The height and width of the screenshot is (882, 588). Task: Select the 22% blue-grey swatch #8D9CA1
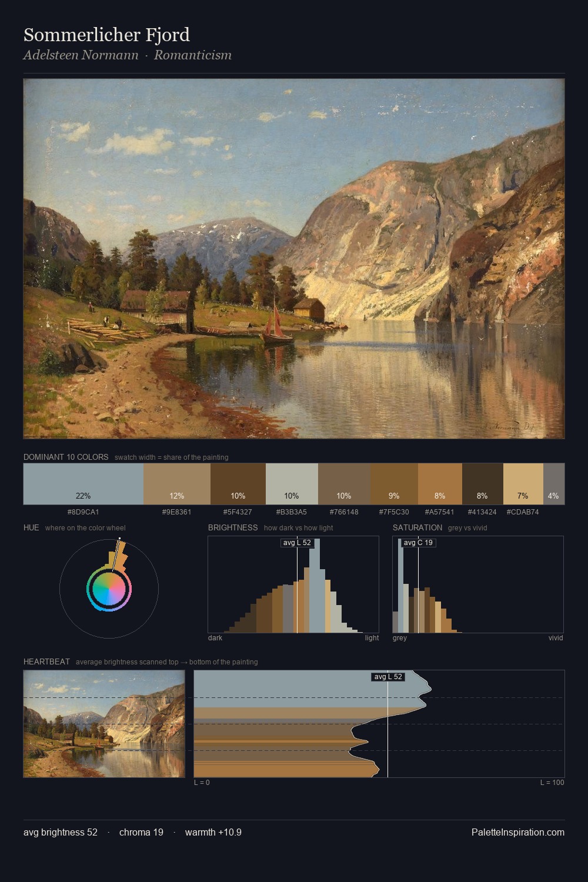[83, 484]
